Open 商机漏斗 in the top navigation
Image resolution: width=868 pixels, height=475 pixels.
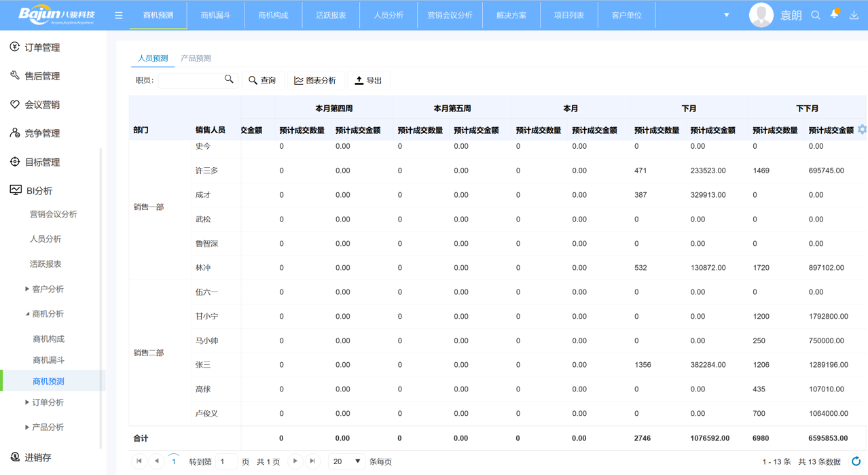tap(215, 14)
